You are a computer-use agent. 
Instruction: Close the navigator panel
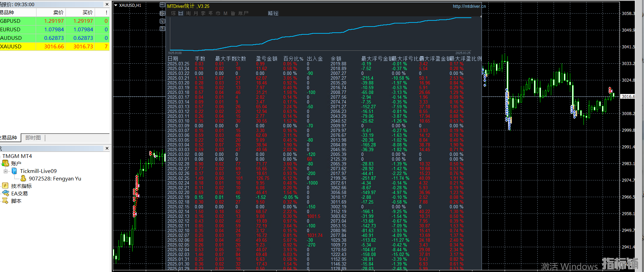tap(107, 148)
